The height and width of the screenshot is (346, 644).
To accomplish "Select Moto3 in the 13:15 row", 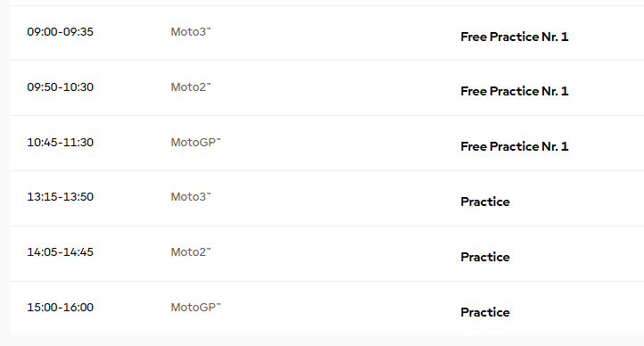I will pyautogui.click(x=191, y=197).
